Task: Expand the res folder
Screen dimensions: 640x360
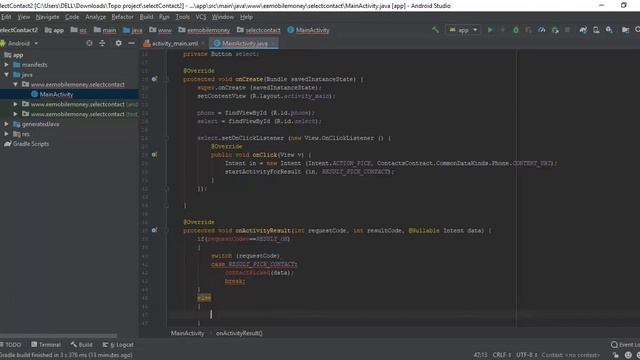Action: click(7, 133)
